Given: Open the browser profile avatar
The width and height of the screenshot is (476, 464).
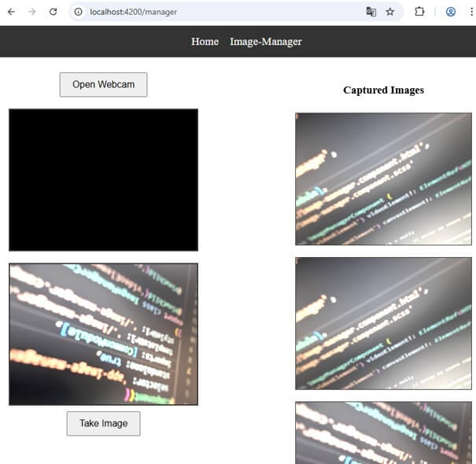Looking at the screenshot, I should click(451, 12).
